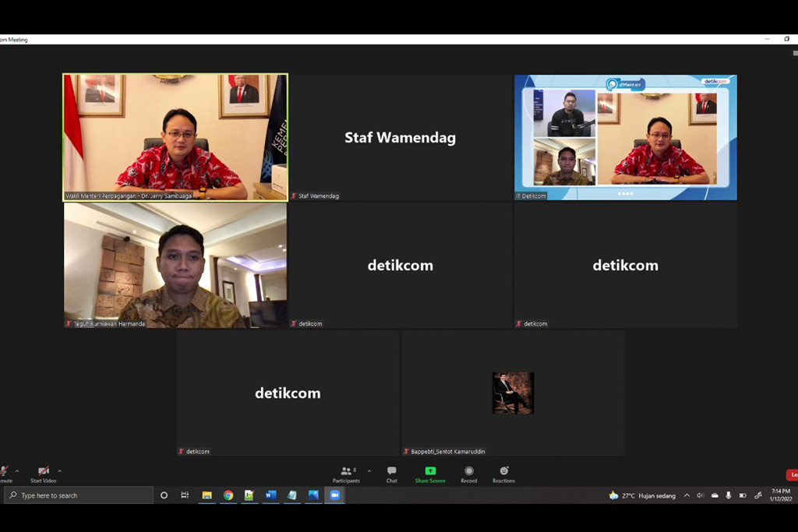Click the microphone tray icon

(729, 495)
